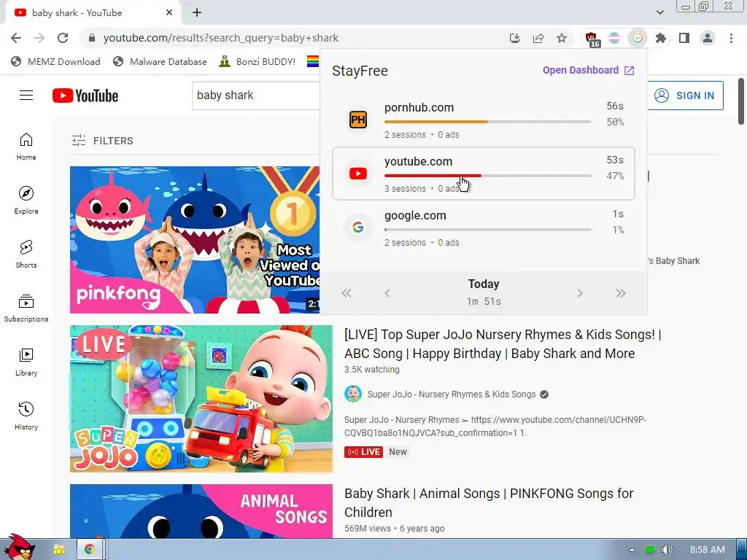Select the pornhub.com usage row
Screen dimensions: 747x560
point(484,120)
